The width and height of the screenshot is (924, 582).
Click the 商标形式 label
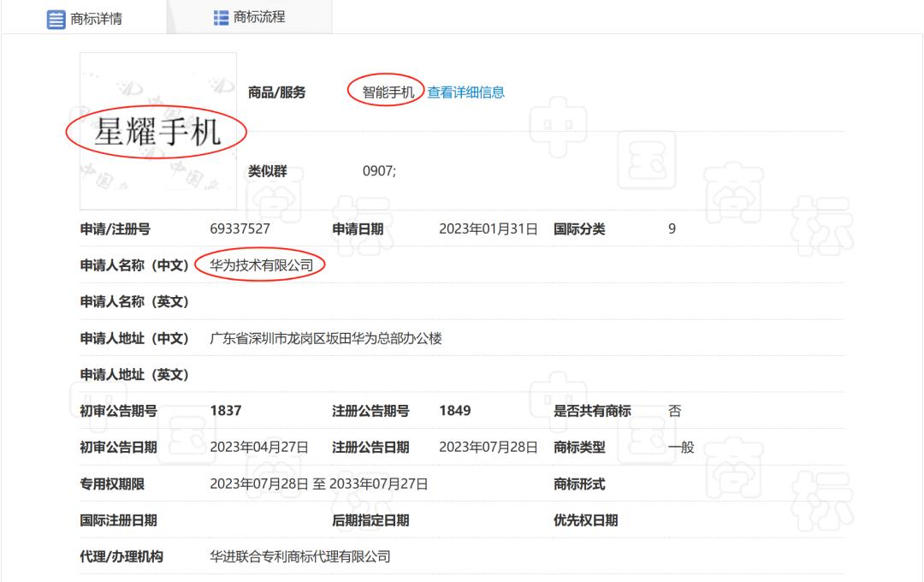tap(579, 484)
